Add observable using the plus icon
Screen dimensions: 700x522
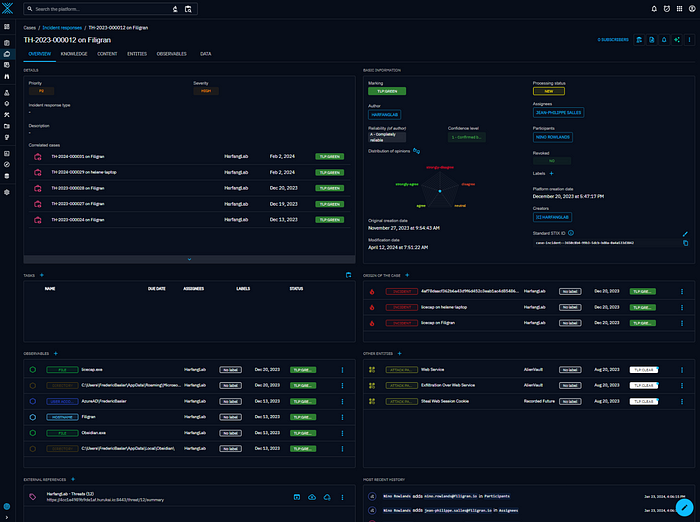(55, 353)
